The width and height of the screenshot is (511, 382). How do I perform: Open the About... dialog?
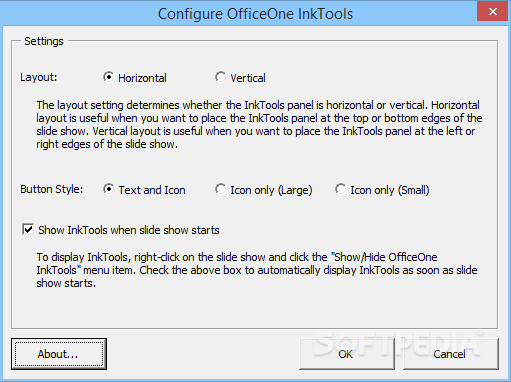tap(59, 354)
